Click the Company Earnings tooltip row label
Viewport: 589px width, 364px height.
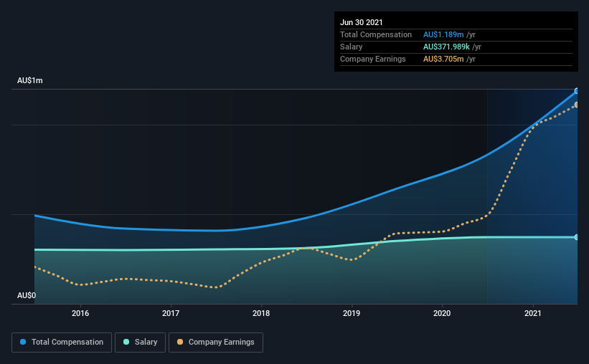tap(372, 59)
